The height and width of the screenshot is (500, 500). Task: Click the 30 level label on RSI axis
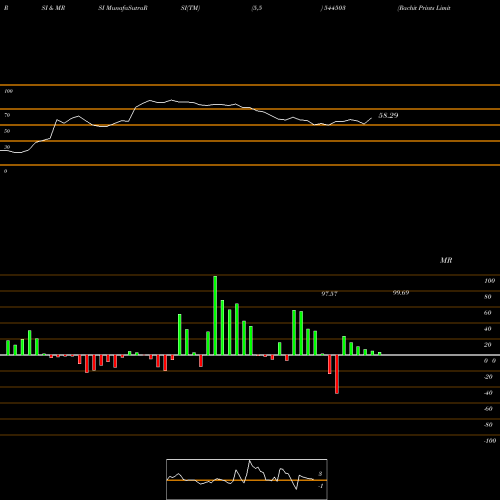(7, 147)
